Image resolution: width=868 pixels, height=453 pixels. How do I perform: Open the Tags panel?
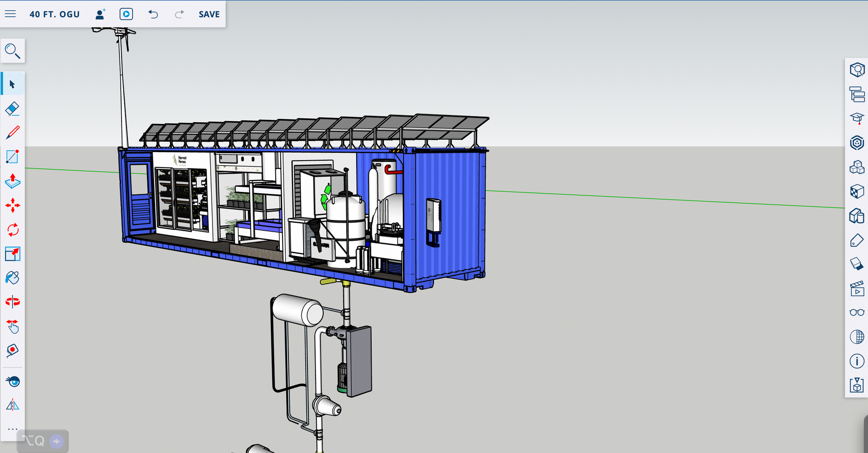[857, 240]
